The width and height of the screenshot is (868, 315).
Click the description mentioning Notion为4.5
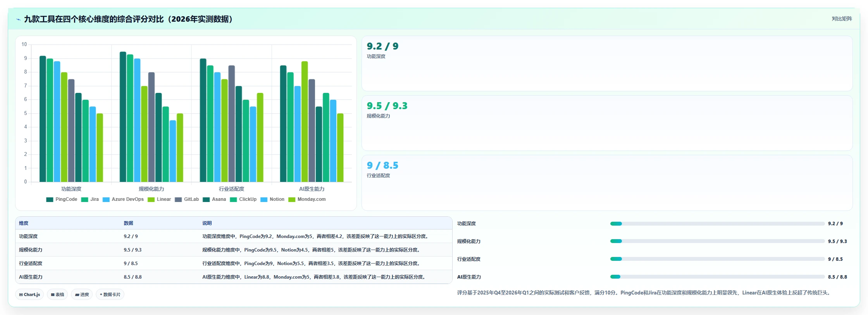[x=312, y=250]
